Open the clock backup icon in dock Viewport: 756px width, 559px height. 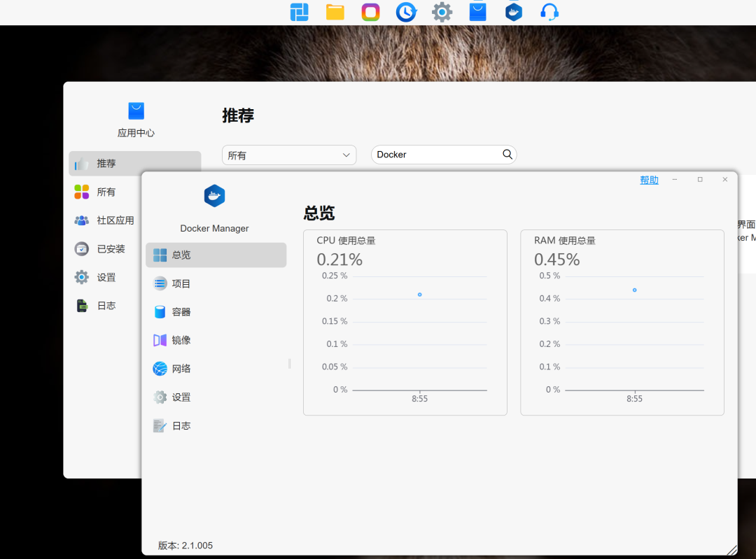tap(406, 12)
